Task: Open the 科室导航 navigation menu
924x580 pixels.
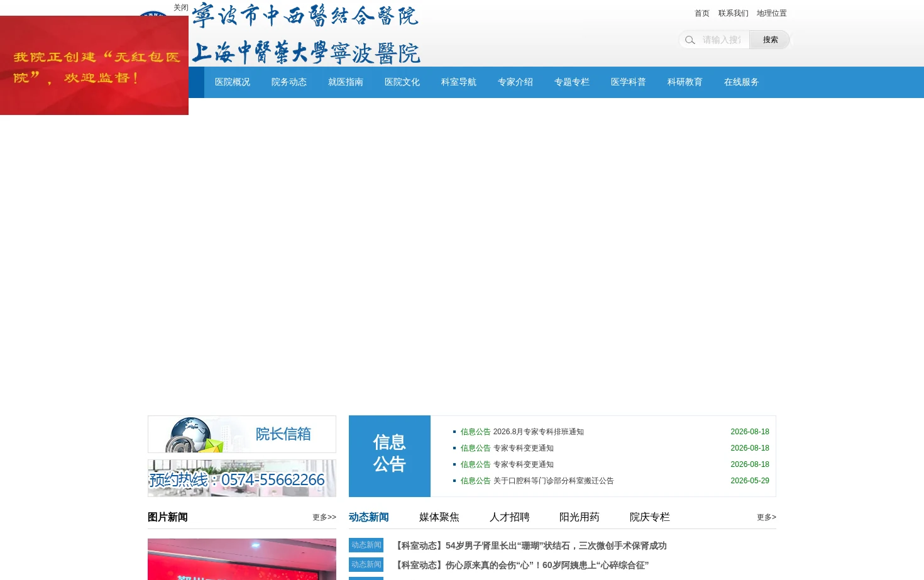Action: pyautogui.click(x=459, y=82)
